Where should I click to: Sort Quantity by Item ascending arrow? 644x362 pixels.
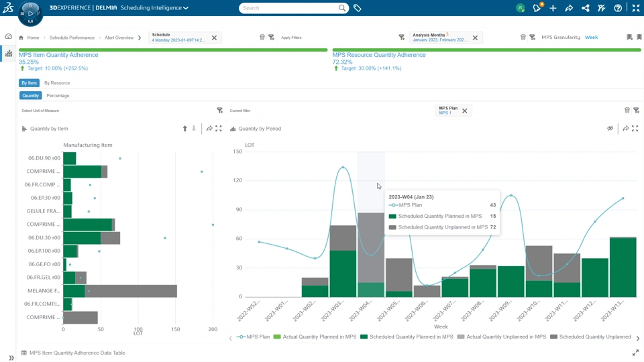click(x=185, y=129)
